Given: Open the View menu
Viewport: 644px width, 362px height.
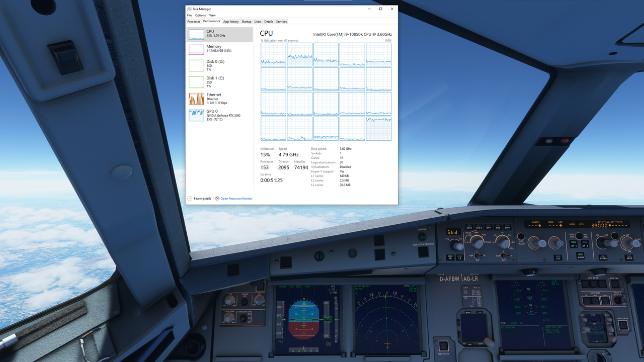Looking at the screenshot, I should coord(212,16).
